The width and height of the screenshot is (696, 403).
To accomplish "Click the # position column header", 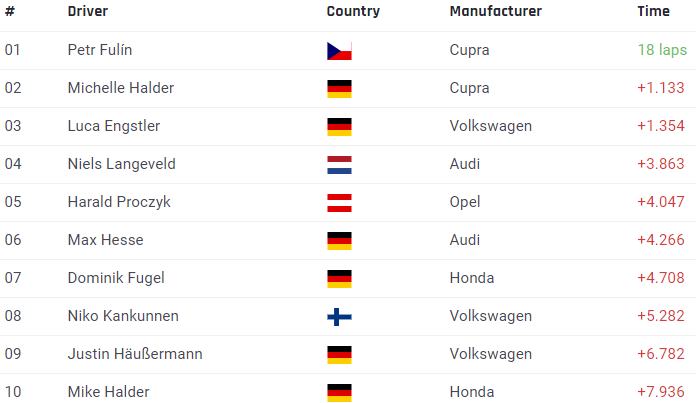I will click(10, 11).
